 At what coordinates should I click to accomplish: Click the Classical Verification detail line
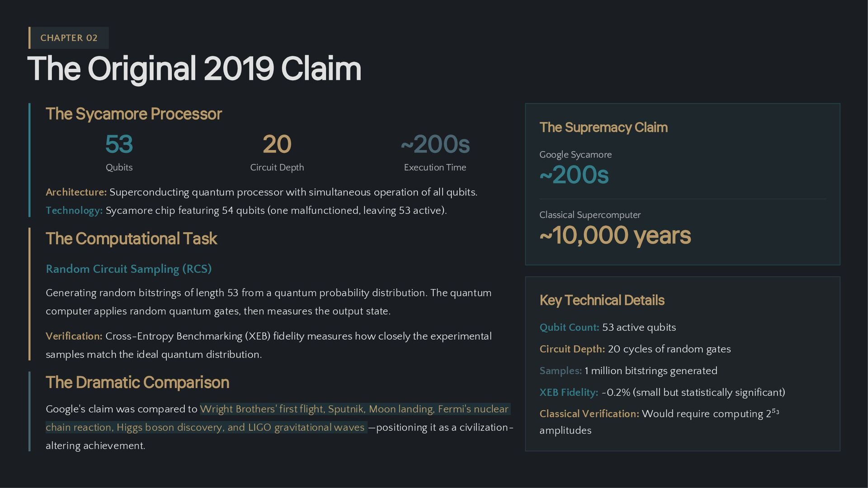coord(659,422)
